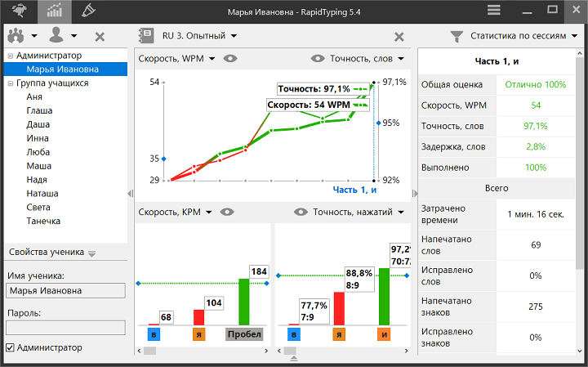Select student Маша
Viewport: 588px width, 367px height.
tap(38, 166)
